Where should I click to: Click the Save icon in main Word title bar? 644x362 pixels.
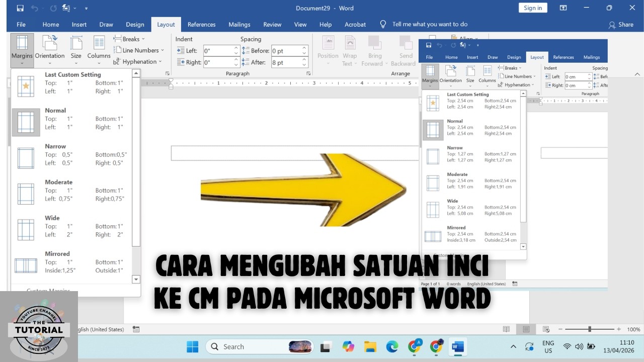pos(20,8)
